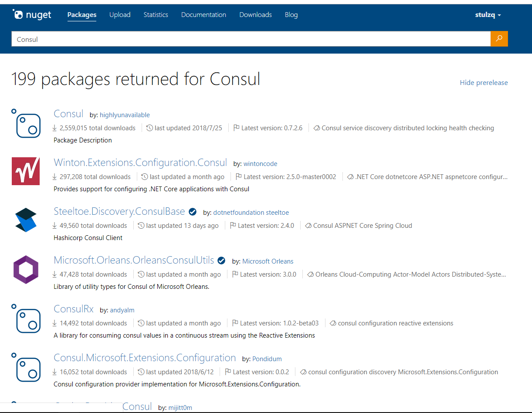This screenshot has height=413, width=532.
Task: Click the Microsoft Orleans author link
Action: (268, 261)
